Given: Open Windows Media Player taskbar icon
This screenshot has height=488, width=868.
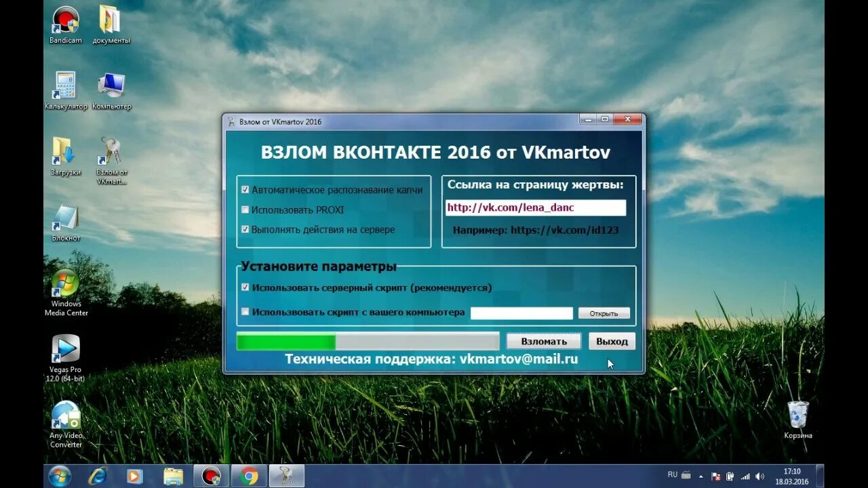Looking at the screenshot, I should [135, 476].
